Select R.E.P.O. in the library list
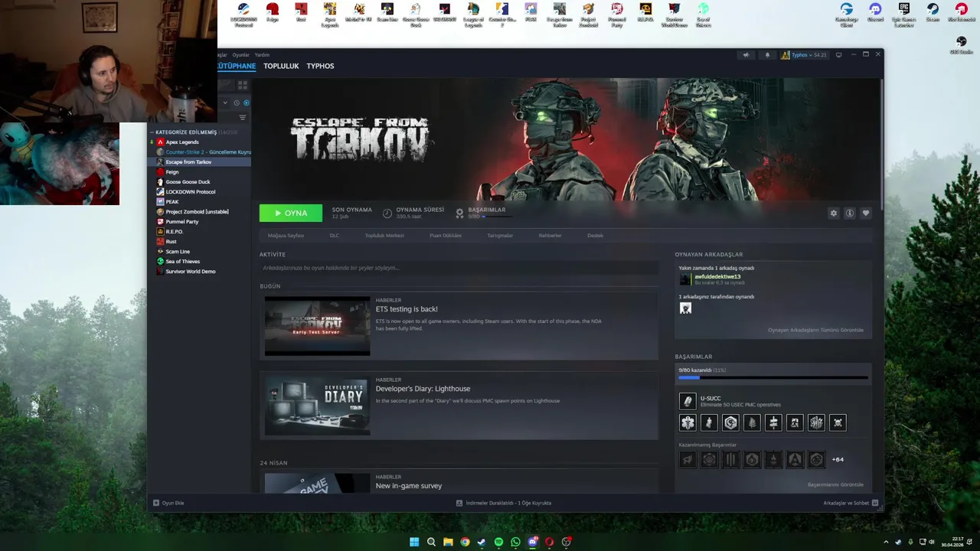This screenshot has width=980, height=551. (175, 232)
